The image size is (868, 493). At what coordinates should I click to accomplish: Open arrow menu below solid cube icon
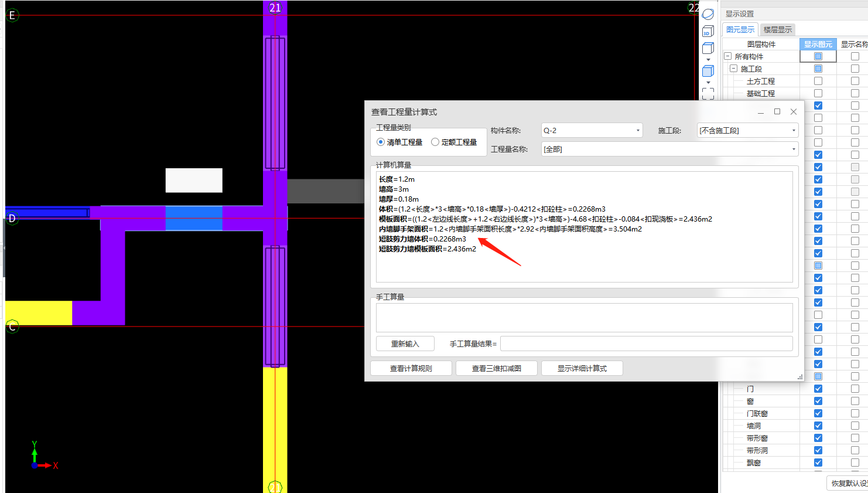[708, 83]
